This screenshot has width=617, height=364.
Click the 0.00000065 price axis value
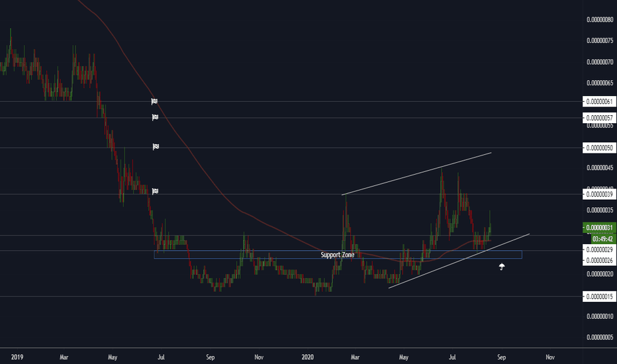pyautogui.click(x=600, y=83)
